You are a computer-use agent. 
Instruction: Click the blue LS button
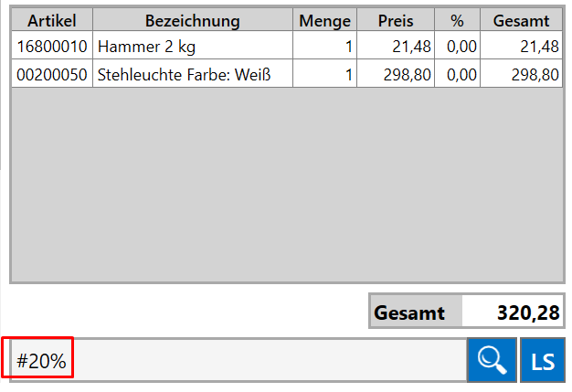pyautogui.click(x=543, y=360)
